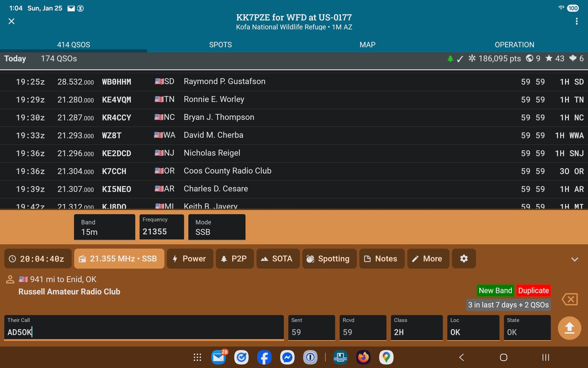Image resolution: width=588 pixels, height=368 pixels.
Task: Open the Messenger app icon
Action: tap(287, 357)
